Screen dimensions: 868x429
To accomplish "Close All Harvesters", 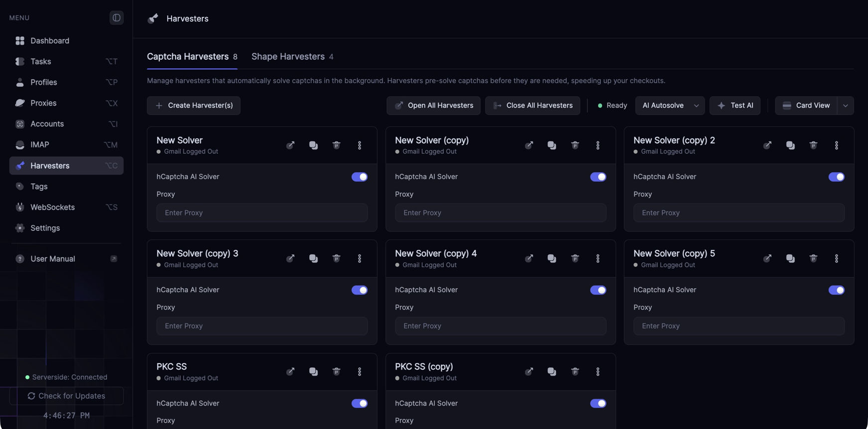I will click(x=532, y=106).
